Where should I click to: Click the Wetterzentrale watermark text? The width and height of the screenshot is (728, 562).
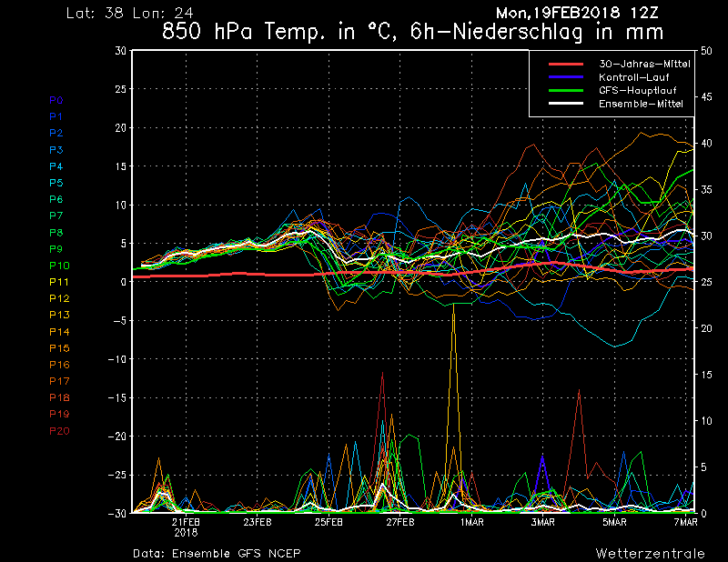[650, 553]
